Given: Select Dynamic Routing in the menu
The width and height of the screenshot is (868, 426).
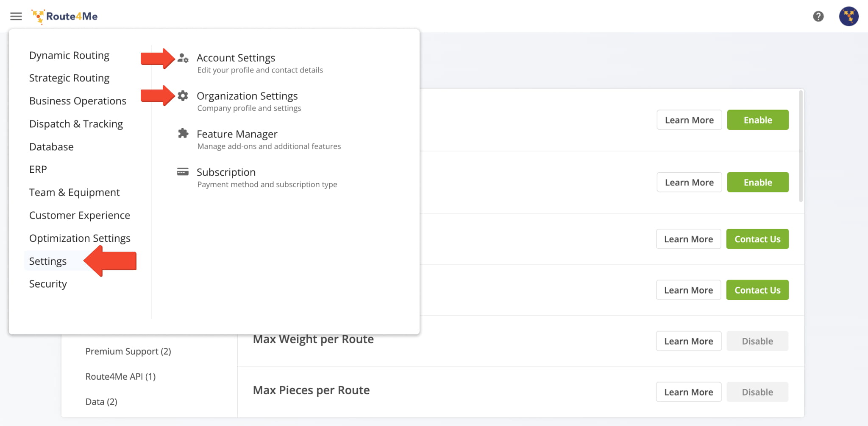Looking at the screenshot, I should point(69,56).
